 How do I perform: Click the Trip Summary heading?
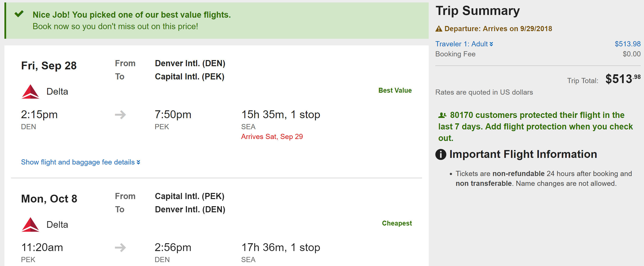(478, 11)
